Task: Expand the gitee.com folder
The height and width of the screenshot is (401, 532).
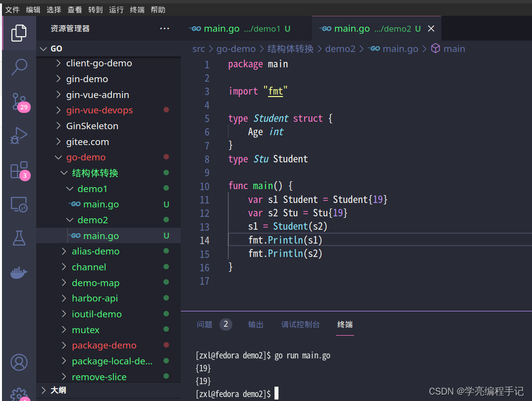Action: (x=108, y=142)
